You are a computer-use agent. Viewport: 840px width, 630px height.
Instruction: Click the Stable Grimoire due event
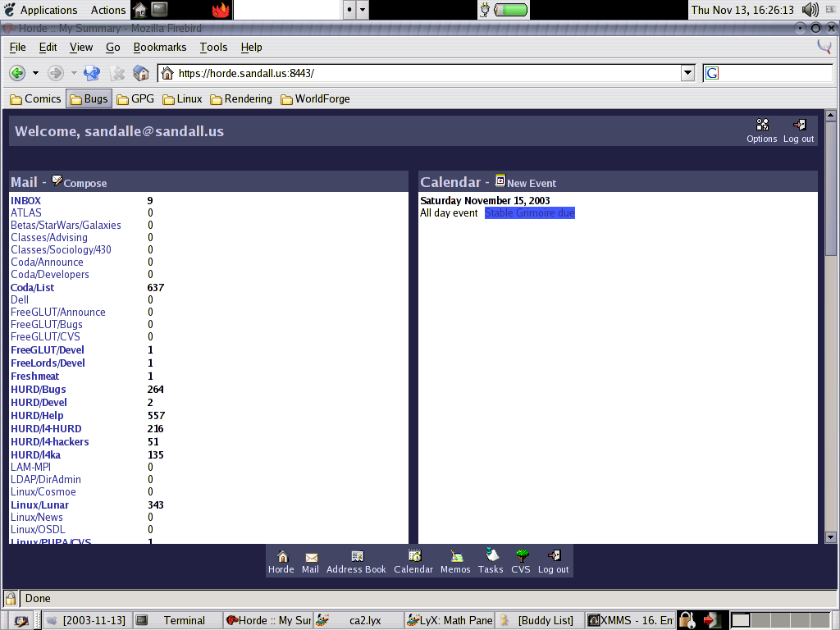point(529,213)
